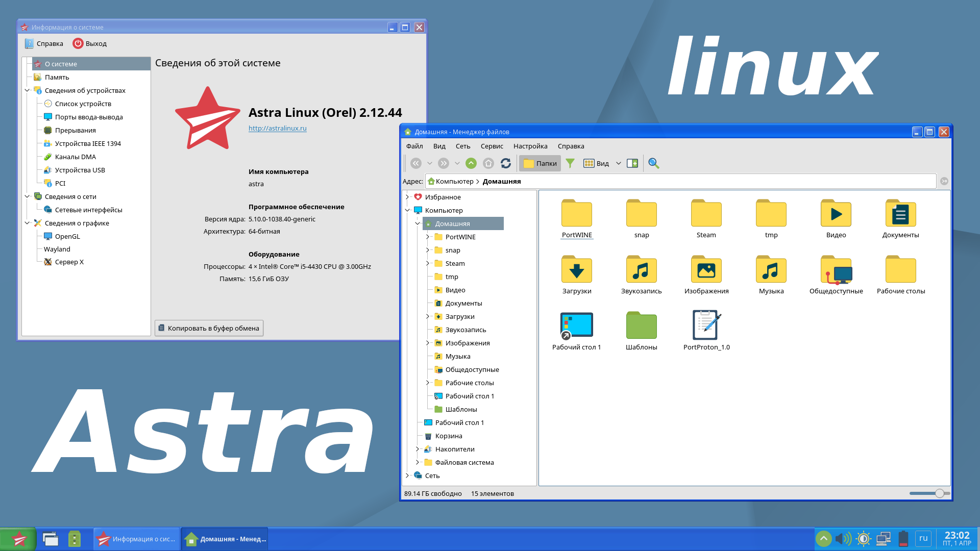The width and height of the screenshot is (980, 551).
Task: Switch the ru keyboard layout indicator
Action: pyautogui.click(x=923, y=538)
